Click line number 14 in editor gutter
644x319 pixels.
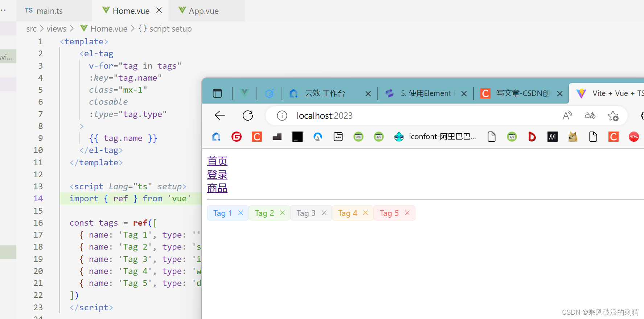(38, 198)
